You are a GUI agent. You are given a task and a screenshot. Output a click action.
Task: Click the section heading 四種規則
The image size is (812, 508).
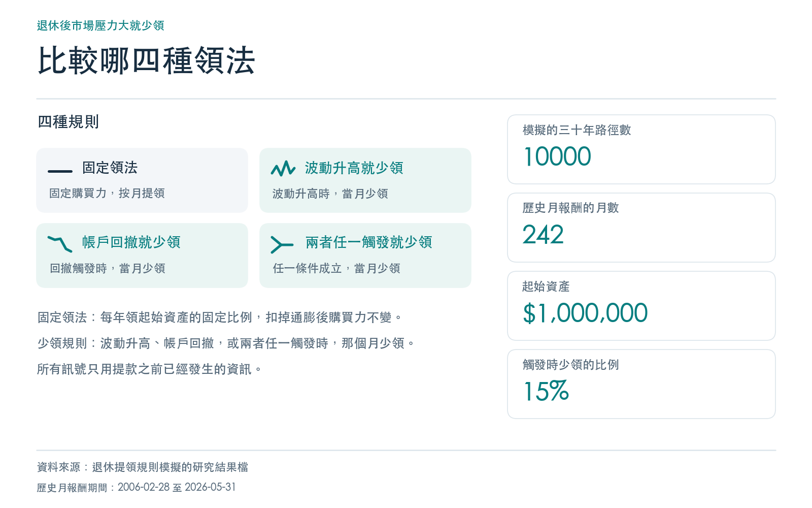pos(69,122)
